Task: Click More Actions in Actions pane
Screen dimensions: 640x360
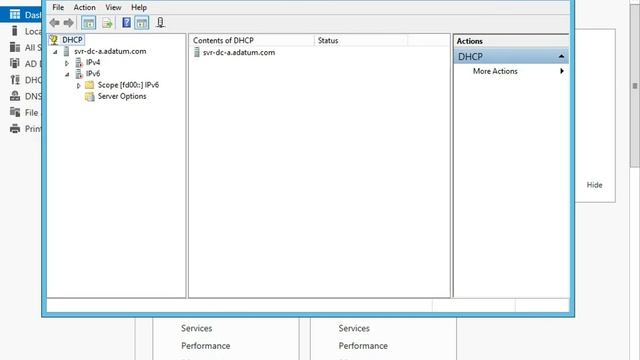Action: (495, 71)
